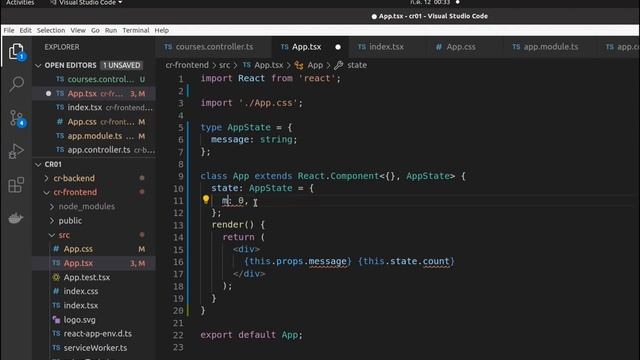
Task: Click cr-frontend in the breadcrumb
Action: pyautogui.click(x=187, y=65)
